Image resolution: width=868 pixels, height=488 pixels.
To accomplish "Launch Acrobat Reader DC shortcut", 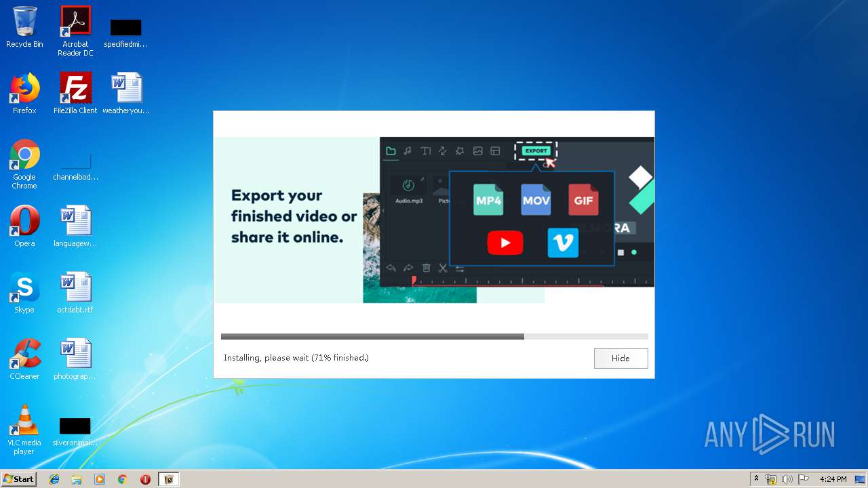I will pyautogui.click(x=75, y=31).
